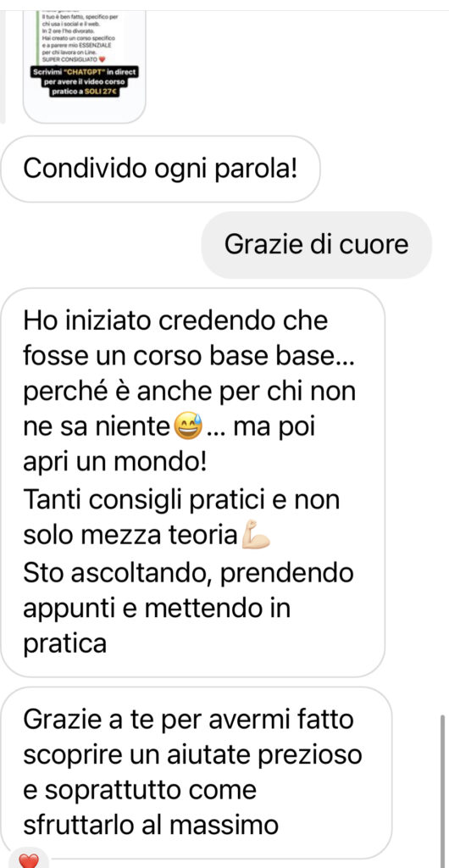The height and width of the screenshot is (868, 449).
Task: Click the text 'Sto ascoltando, prendendo'
Action: click(188, 572)
